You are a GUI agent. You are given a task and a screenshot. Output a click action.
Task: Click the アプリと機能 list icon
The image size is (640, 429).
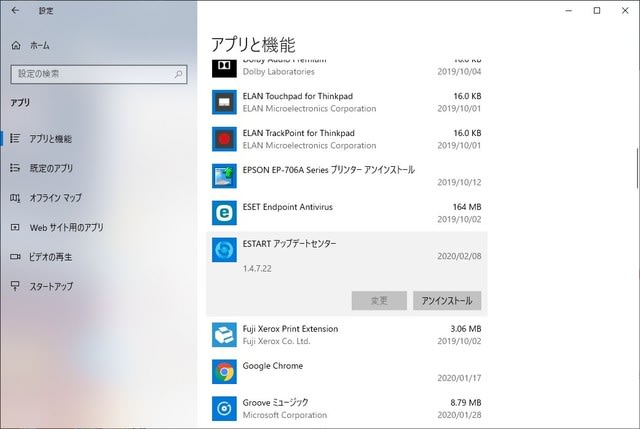pos(15,138)
